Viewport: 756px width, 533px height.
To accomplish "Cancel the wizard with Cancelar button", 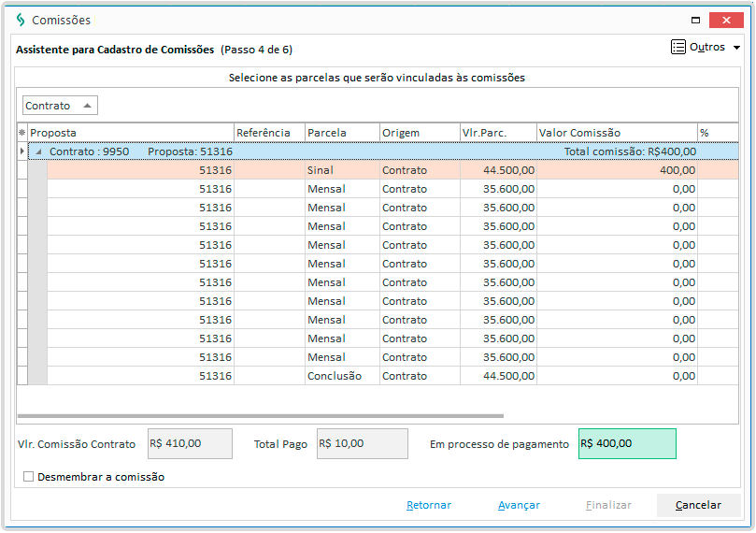I will [x=698, y=505].
